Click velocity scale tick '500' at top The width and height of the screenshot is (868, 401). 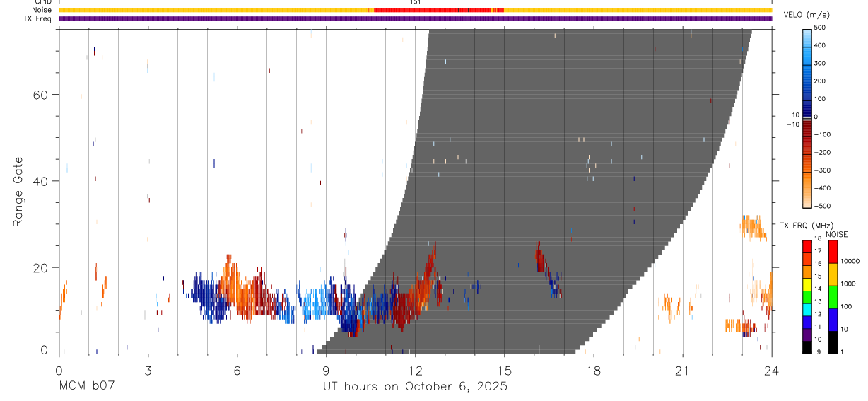click(x=821, y=28)
